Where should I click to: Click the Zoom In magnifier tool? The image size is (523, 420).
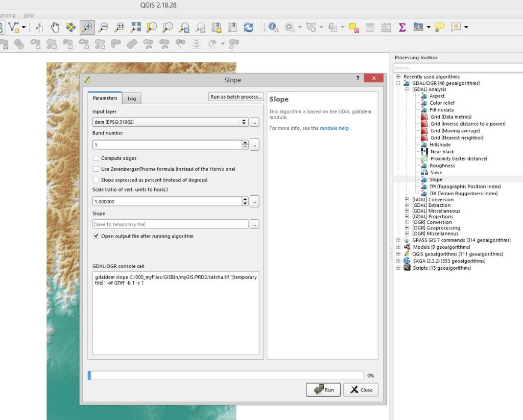point(87,27)
